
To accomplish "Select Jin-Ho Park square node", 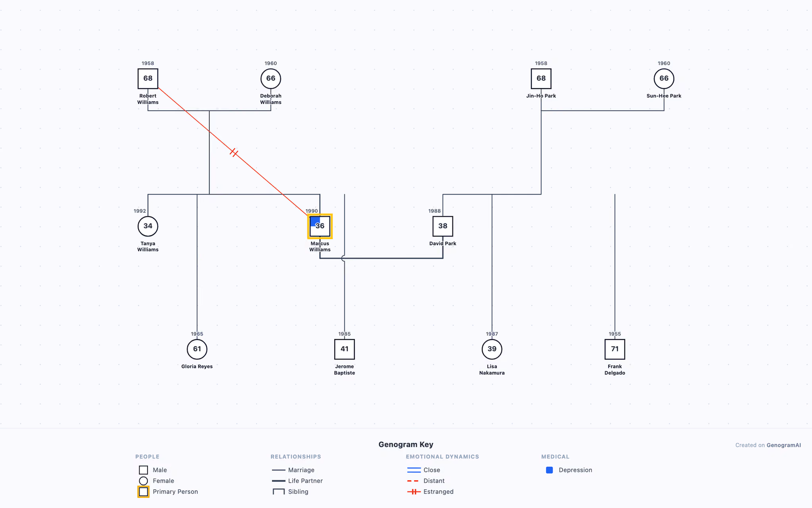I will pos(541,79).
